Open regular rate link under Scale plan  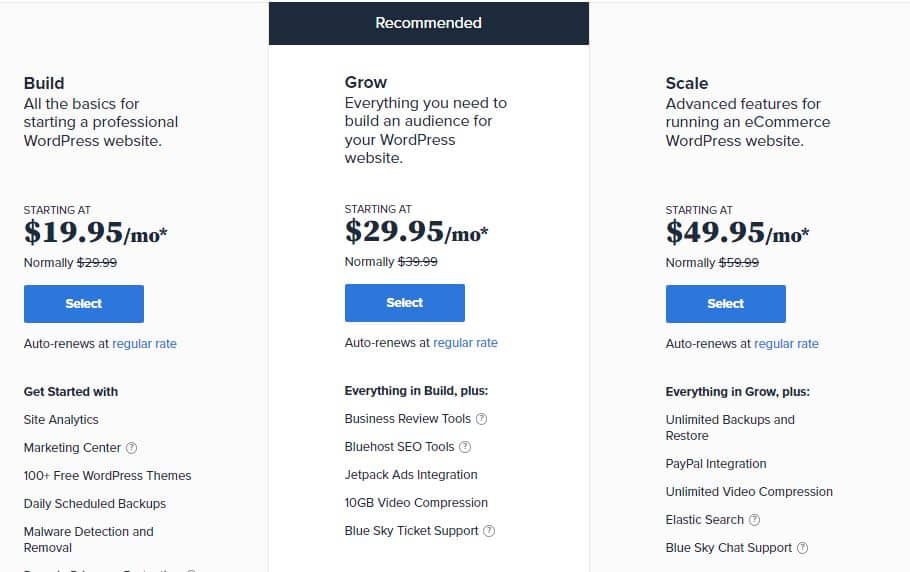point(786,343)
